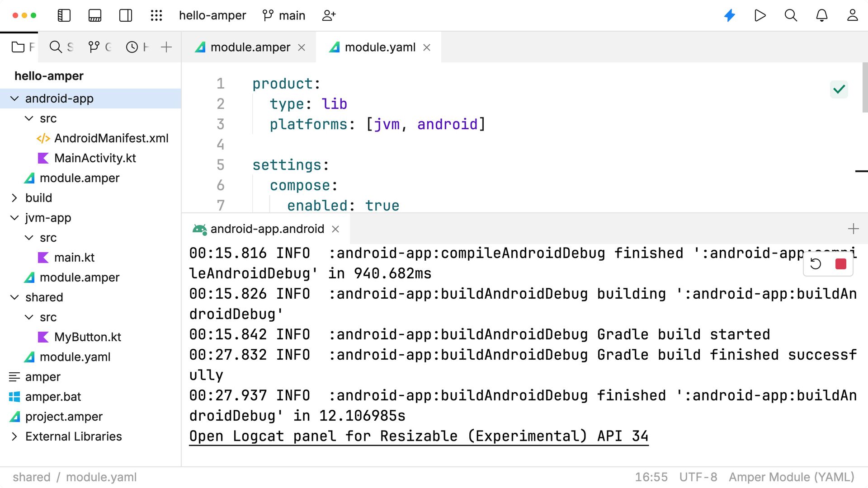The height and width of the screenshot is (488, 868).
Task: Toggle the bottom panel visibility
Action: (x=95, y=15)
